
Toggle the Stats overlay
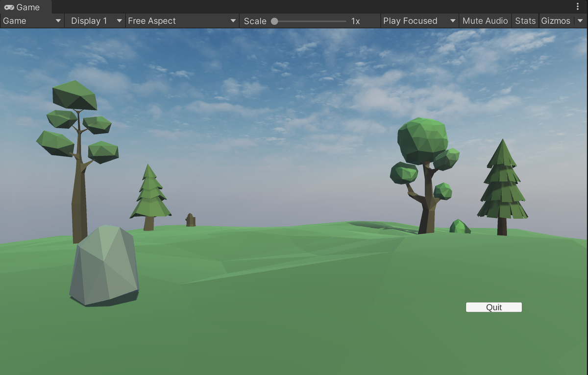point(525,21)
